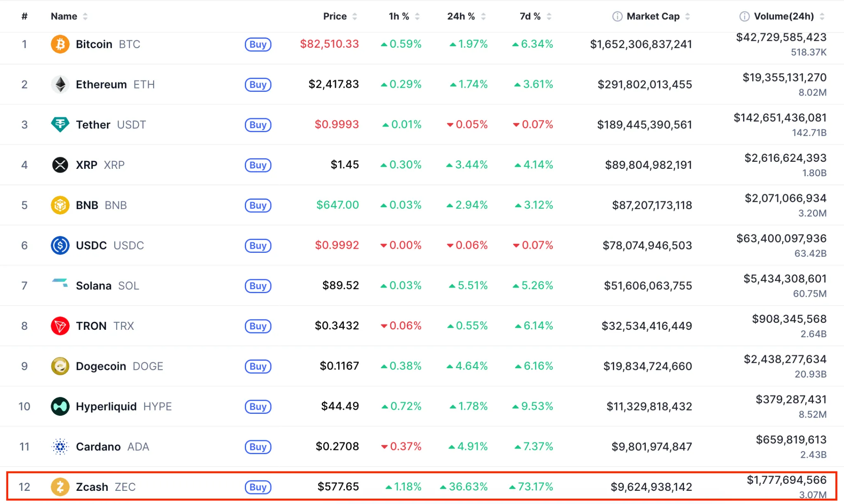Open the Ethereum coin logo
Image resolution: width=844 pixels, height=504 pixels.
pyautogui.click(x=60, y=84)
